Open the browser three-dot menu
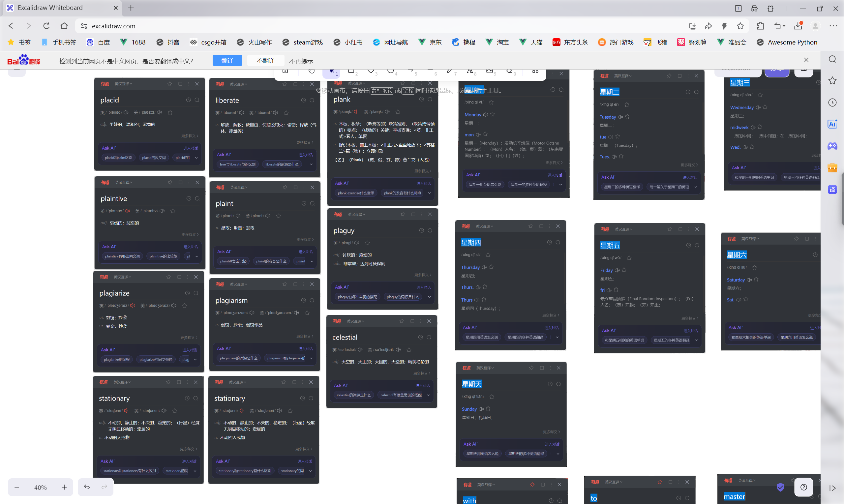 833,26
